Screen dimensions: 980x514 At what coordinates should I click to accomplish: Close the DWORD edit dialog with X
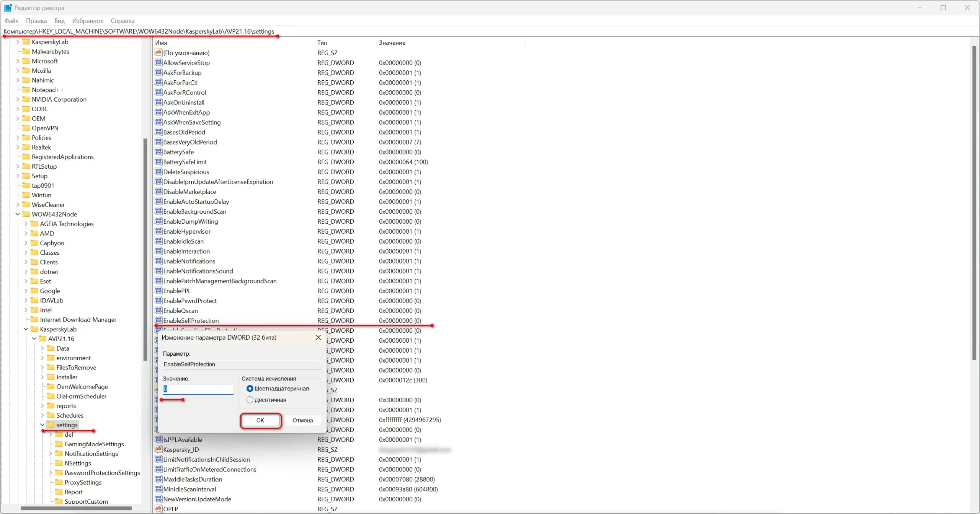click(318, 337)
